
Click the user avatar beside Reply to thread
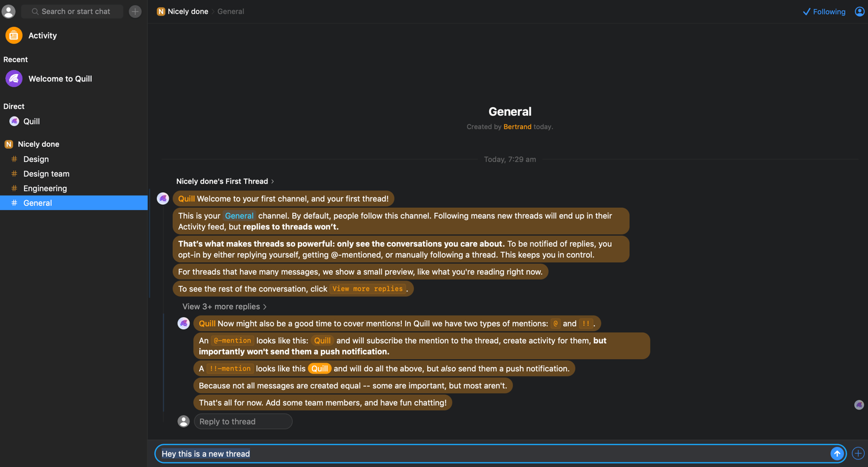click(x=184, y=422)
